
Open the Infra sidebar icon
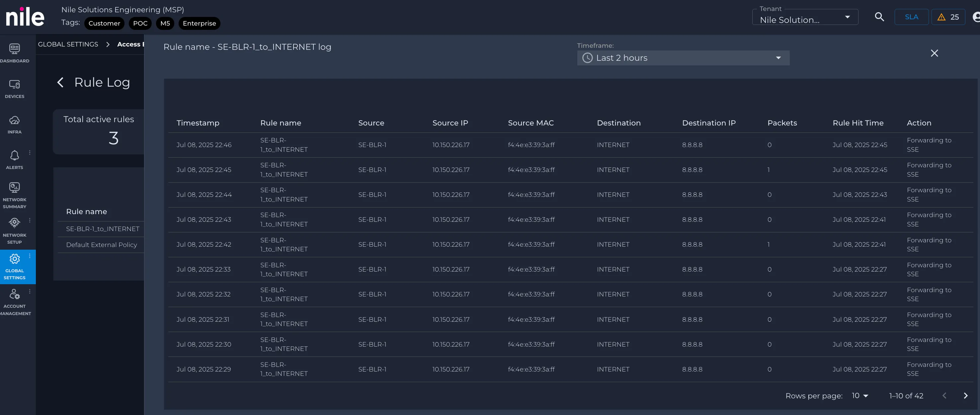click(15, 120)
